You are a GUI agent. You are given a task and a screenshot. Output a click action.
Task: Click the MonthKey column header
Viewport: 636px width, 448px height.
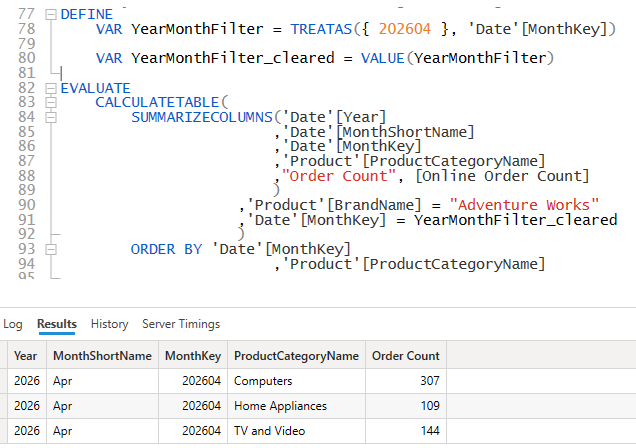193,356
